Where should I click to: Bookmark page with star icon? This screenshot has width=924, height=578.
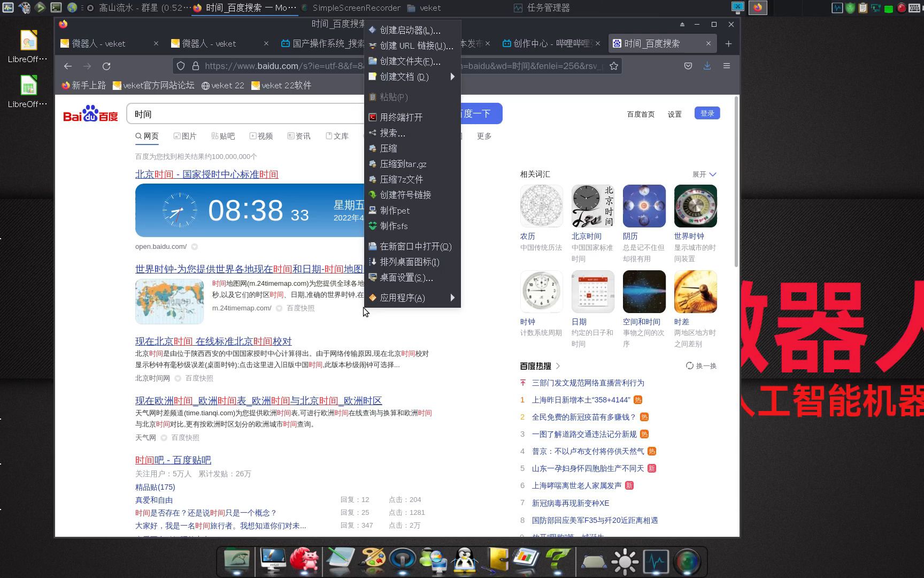(x=614, y=66)
